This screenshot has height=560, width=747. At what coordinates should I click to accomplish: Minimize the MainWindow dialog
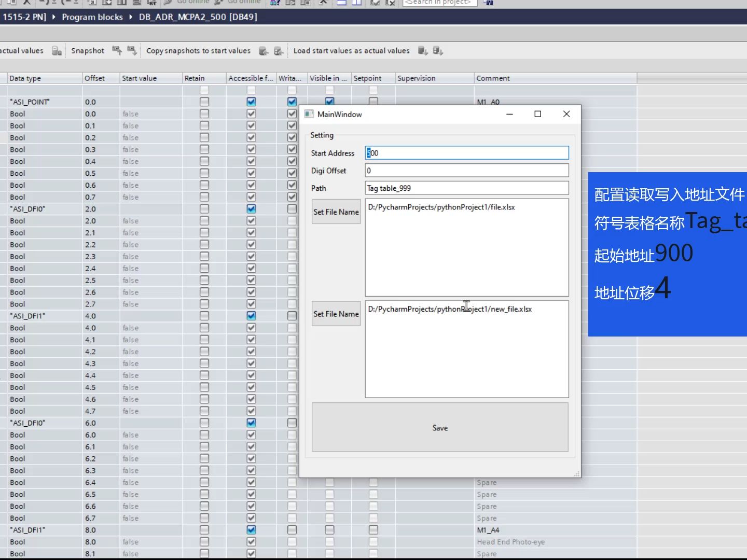[x=509, y=114]
